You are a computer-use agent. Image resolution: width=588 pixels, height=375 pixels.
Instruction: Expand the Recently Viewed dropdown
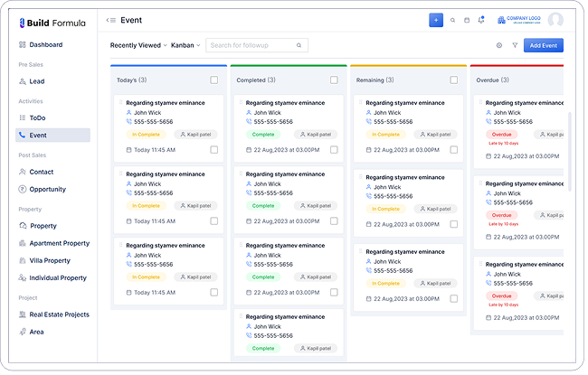pyautogui.click(x=138, y=45)
